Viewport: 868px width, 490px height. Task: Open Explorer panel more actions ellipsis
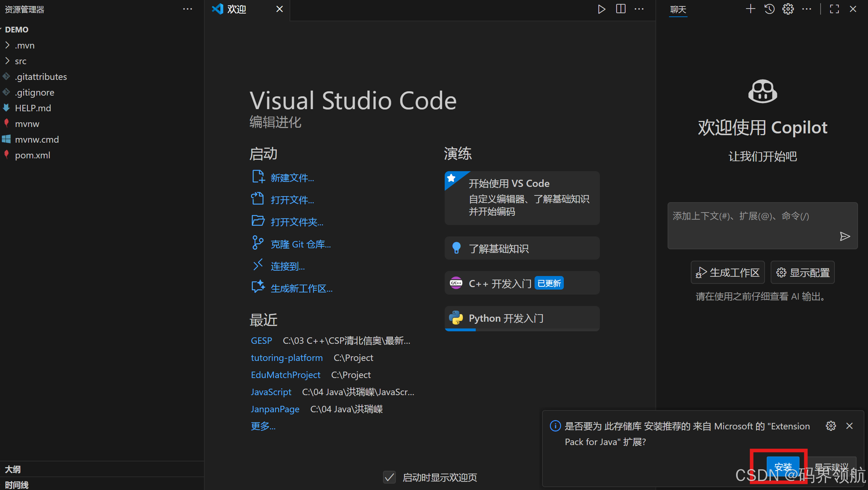[188, 9]
